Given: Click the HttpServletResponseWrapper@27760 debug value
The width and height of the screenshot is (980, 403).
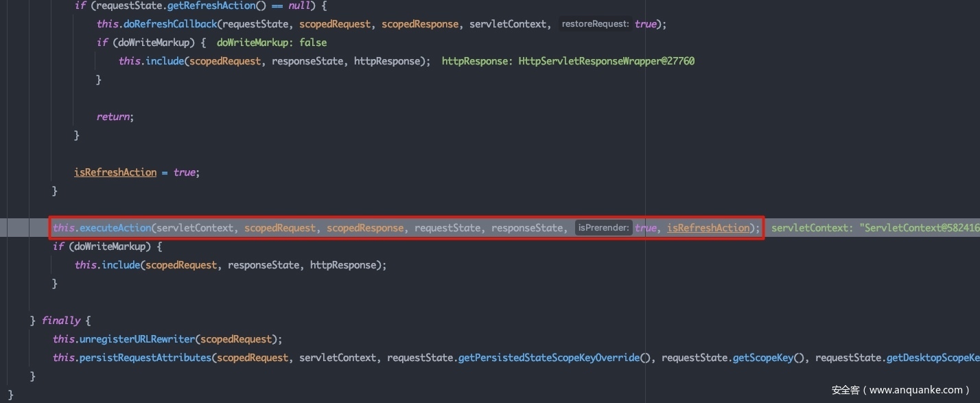Looking at the screenshot, I should (607, 61).
